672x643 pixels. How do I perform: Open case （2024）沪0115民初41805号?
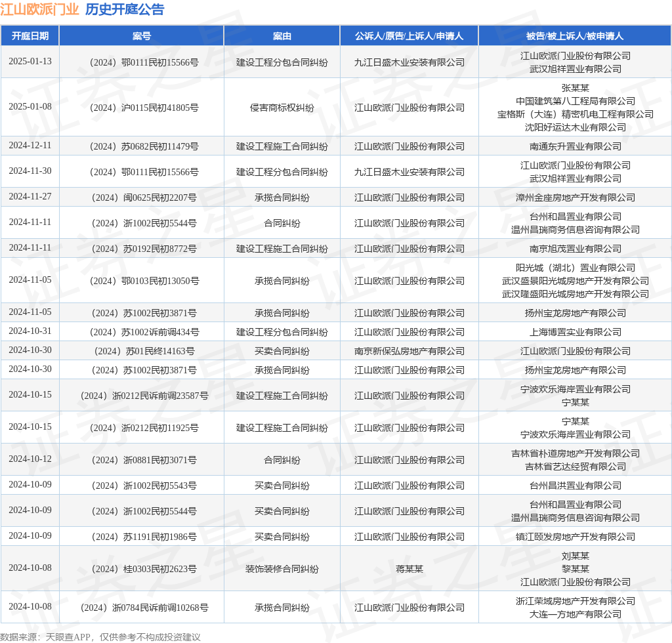pyautogui.click(x=142, y=108)
